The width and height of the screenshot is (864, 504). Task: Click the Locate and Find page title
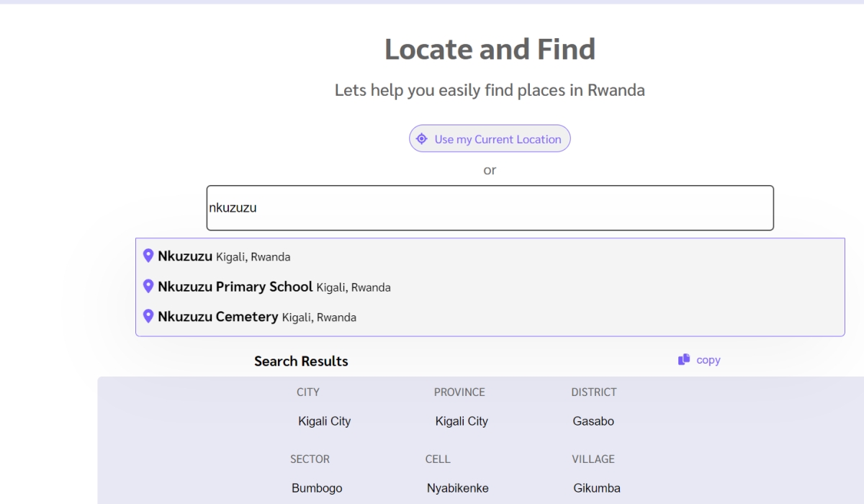[490, 49]
